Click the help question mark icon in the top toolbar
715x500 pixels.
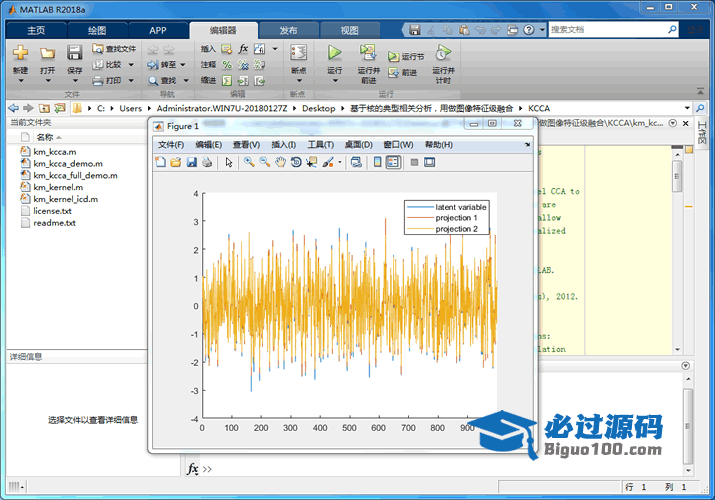click(x=529, y=30)
